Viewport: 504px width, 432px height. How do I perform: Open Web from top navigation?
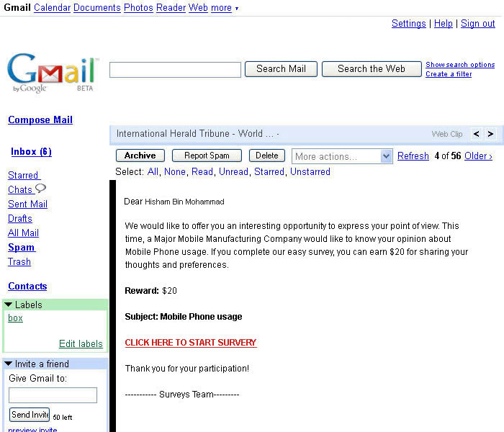(x=198, y=7)
